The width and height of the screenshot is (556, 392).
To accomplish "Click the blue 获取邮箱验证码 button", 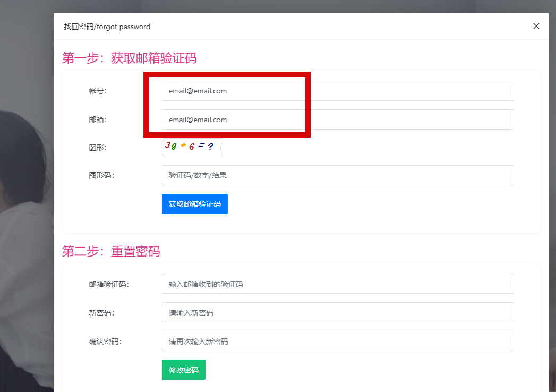I will pyautogui.click(x=195, y=204).
